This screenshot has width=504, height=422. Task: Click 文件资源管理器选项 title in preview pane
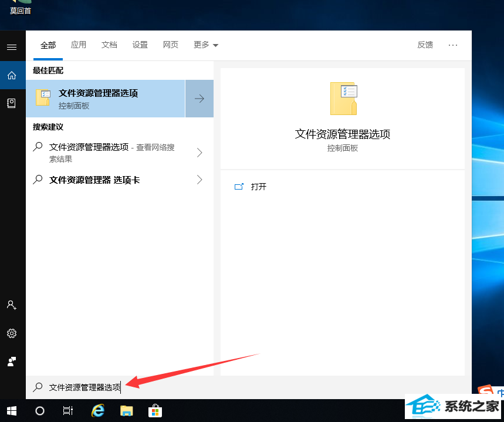click(x=343, y=134)
